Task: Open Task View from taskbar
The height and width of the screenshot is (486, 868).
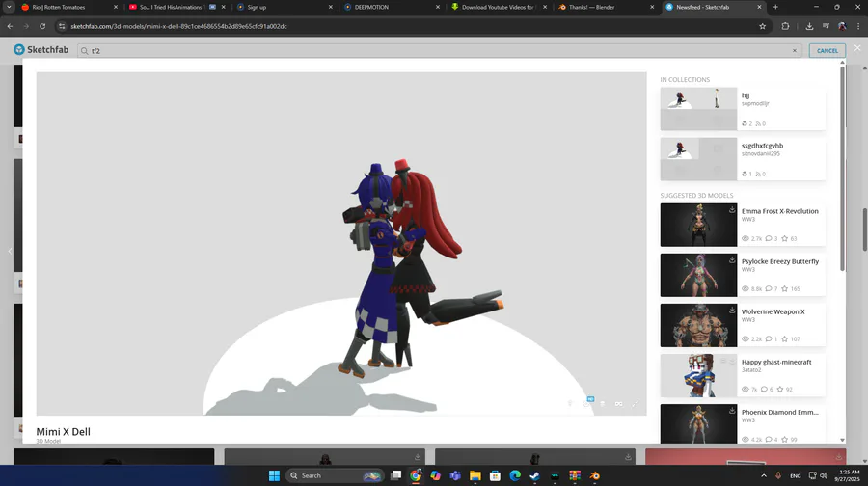Action: tap(395, 475)
